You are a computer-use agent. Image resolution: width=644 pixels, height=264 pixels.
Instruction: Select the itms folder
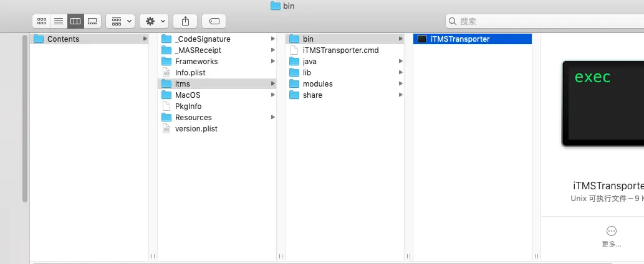click(x=217, y=83)
